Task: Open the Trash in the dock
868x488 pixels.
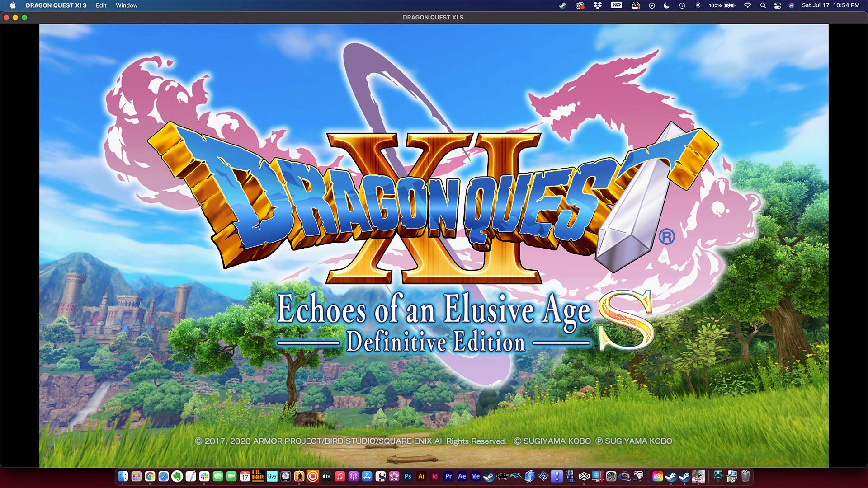Action: click(x=745, y=476)
